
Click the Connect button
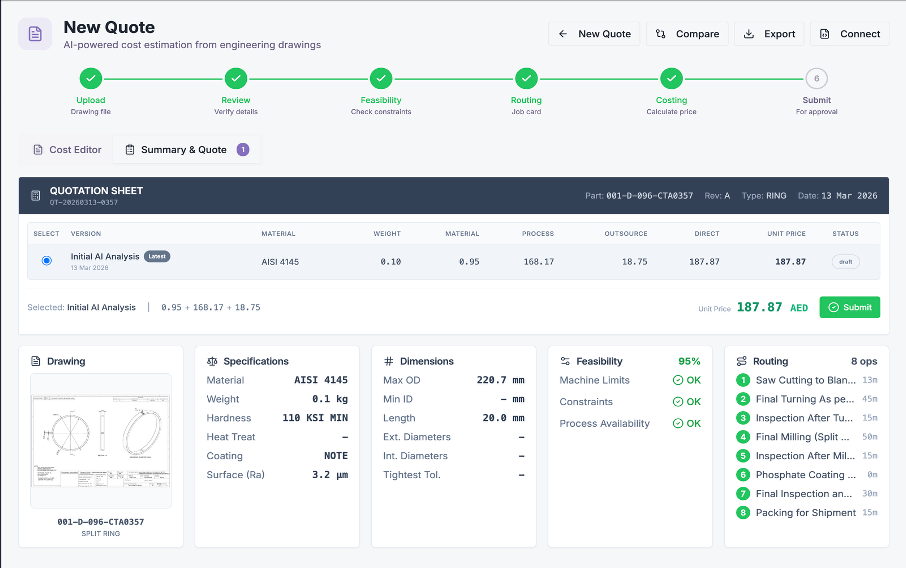pos(849,34)
